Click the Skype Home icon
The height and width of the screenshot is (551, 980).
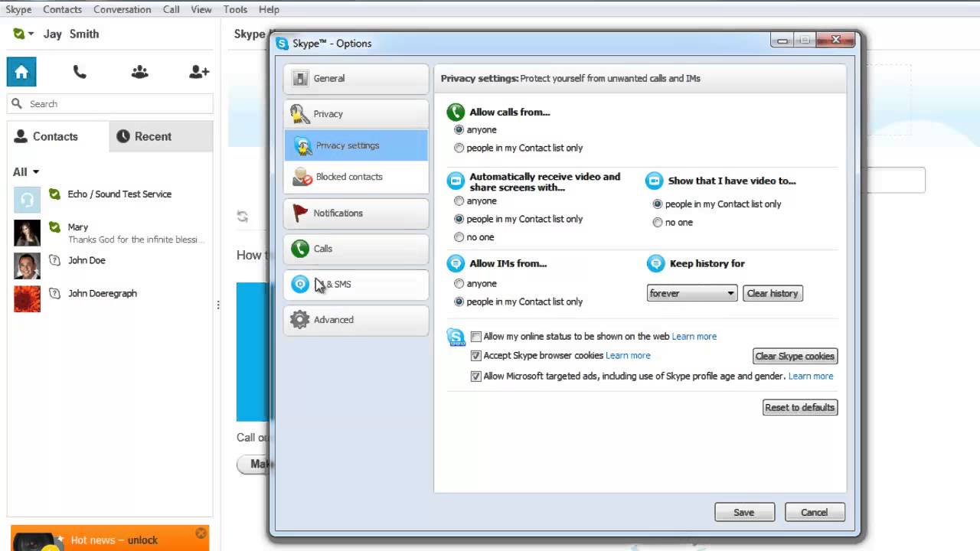pos(21,72)
